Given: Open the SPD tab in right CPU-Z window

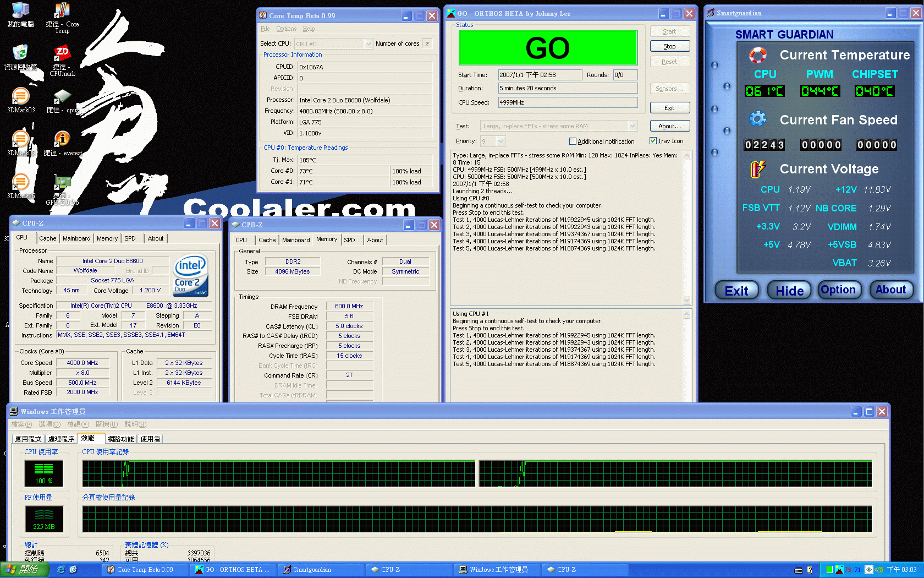Looking at the screenshot, I should point(349,240).
